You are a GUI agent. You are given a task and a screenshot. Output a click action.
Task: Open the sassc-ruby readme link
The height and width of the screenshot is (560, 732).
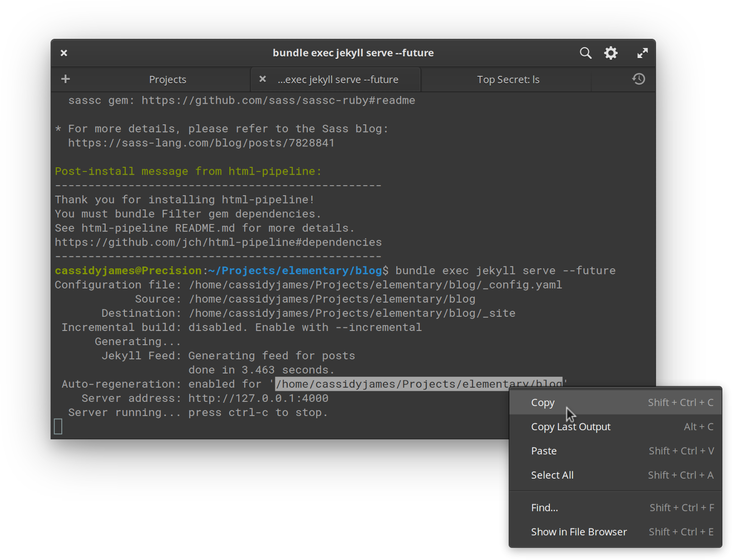(278, 100)
